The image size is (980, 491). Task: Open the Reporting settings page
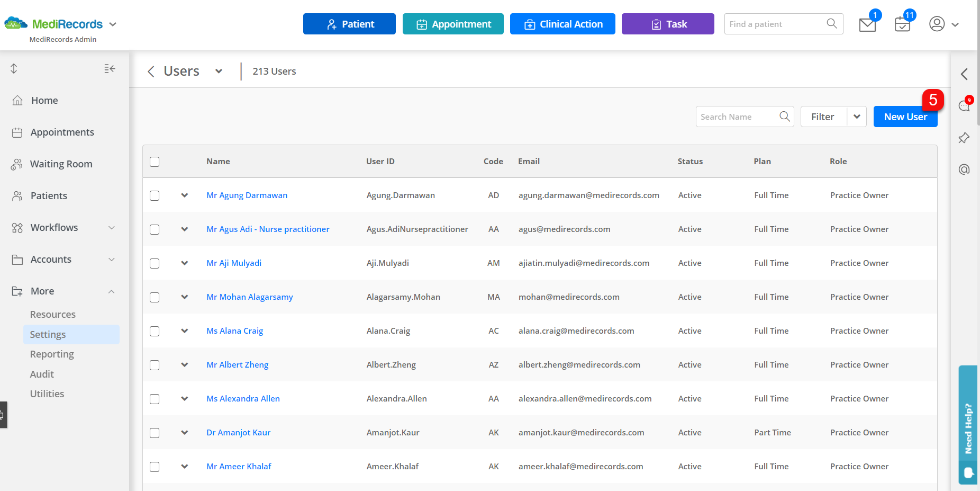[x=52, y=354]
